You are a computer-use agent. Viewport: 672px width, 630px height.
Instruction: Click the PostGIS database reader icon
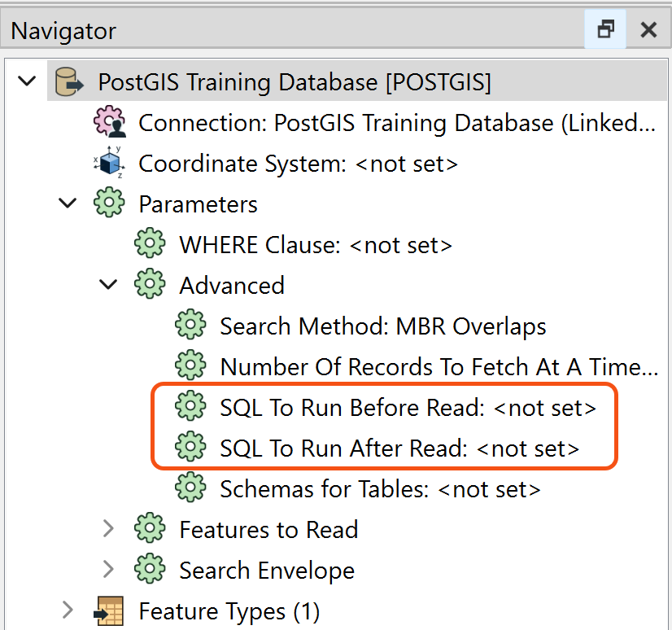(69, 82)
